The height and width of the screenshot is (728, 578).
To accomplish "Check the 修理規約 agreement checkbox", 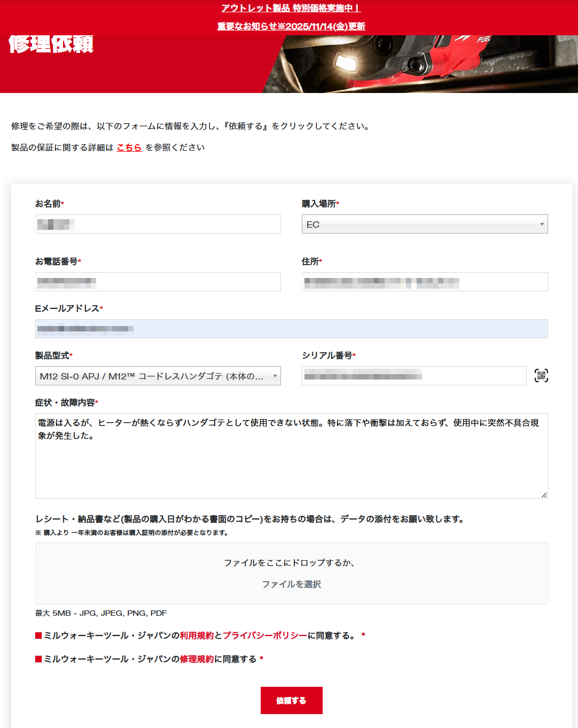I will 38,659.
